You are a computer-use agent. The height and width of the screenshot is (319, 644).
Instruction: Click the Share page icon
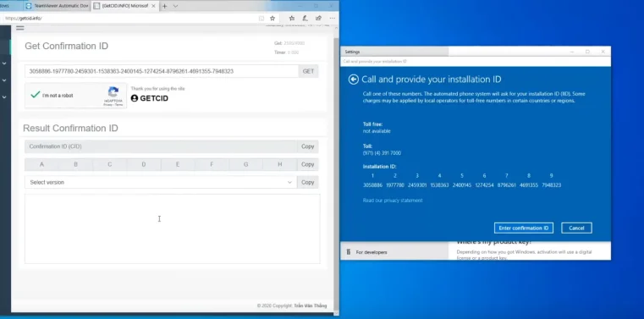pos(318,19)
